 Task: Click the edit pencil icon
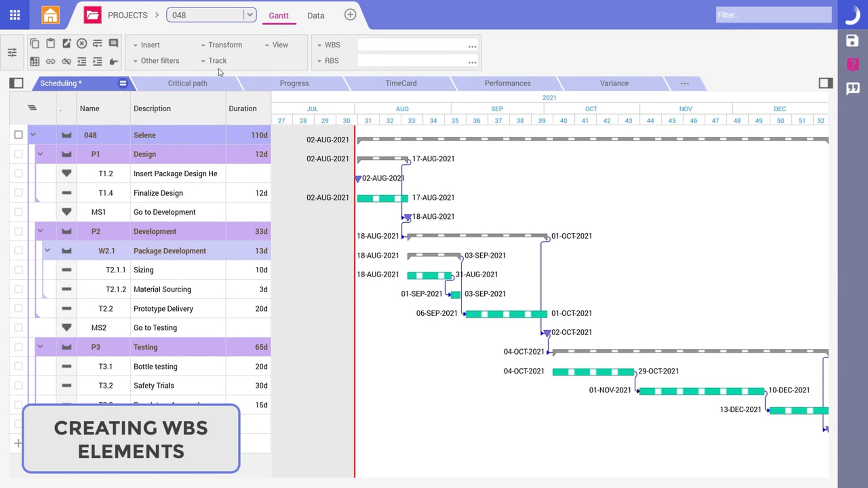[67, 43]
